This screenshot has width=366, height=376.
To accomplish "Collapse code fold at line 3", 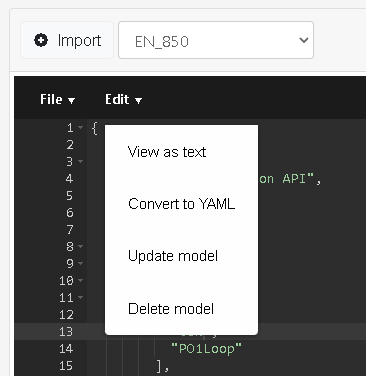I will pyautogui.click(x=81, y=161).
